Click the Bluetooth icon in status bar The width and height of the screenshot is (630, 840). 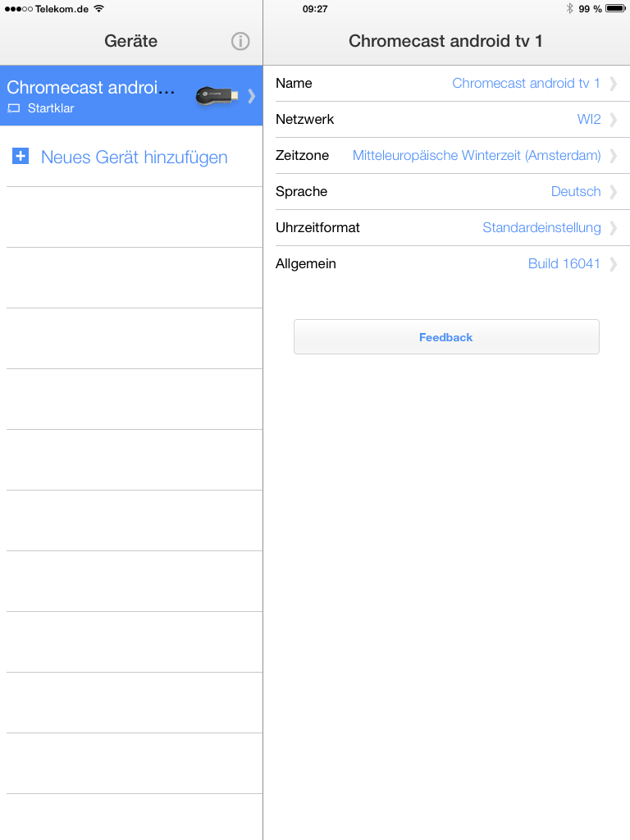pos(569,8)
